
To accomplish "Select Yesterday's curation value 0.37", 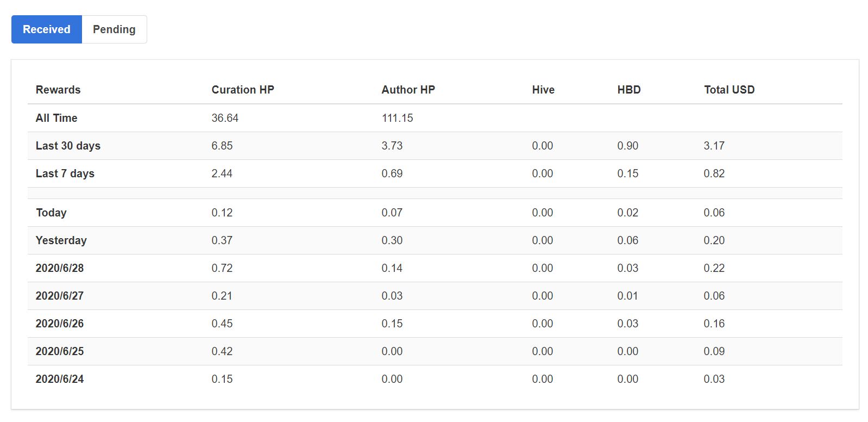I will (222, 240).
